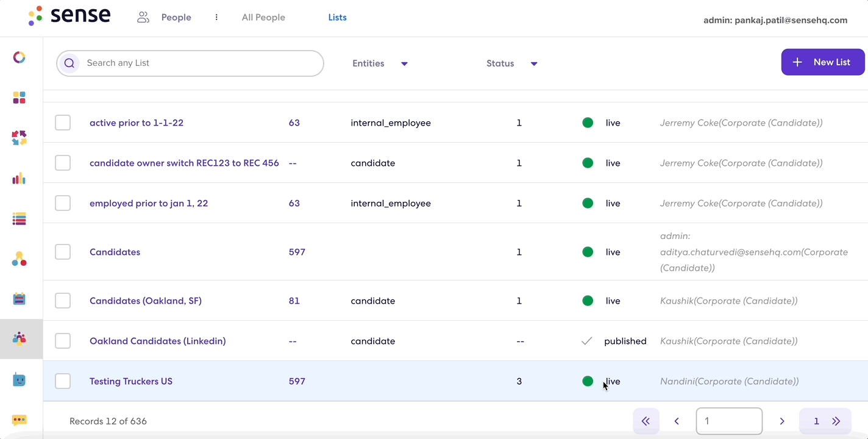Go to previous page arrow

(x=677, y=421)
